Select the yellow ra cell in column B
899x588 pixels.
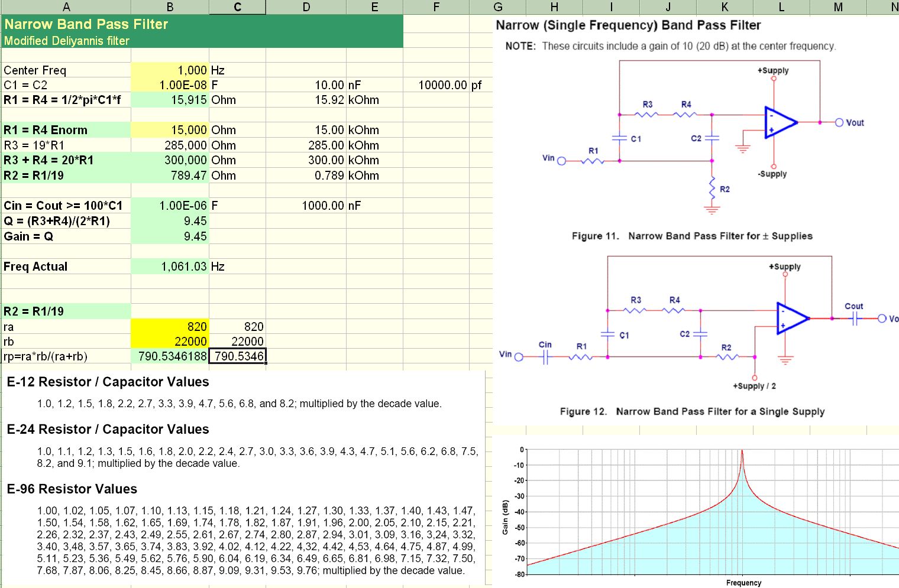pyautogui.click(x=170, y=327)
